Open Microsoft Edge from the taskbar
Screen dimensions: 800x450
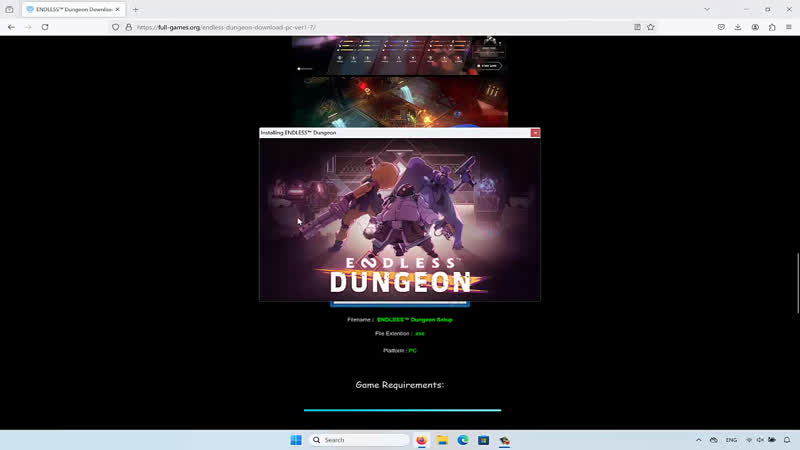tap(463, 440)
